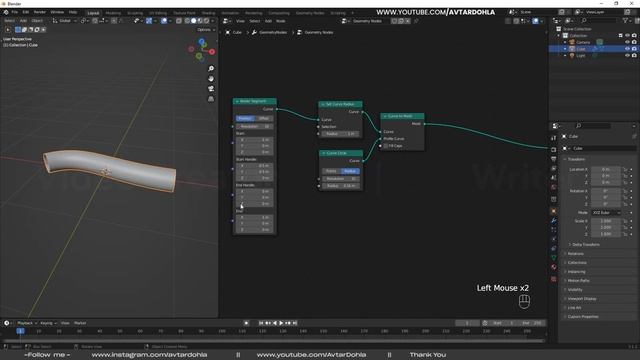This screenshot has width=640, height=360.
Task: Open the Render properties tab icon
Action: pos(553,149)
